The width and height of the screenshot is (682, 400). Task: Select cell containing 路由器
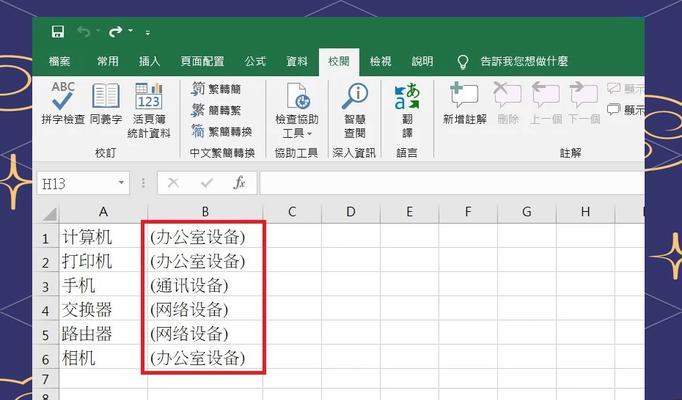[x=103, y=333]
